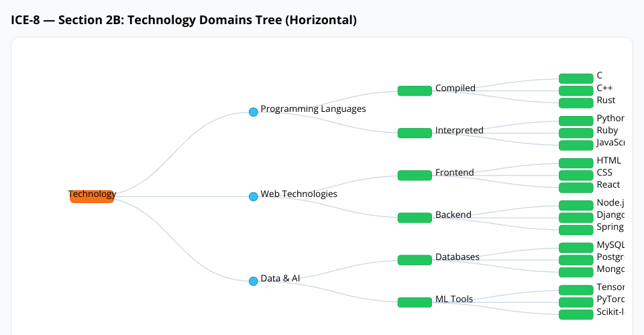The height and width of the screenshot is (335, 644).
Task: Click the Programming Languages label text
Action: pyautogui.click(x=313, y=109)
